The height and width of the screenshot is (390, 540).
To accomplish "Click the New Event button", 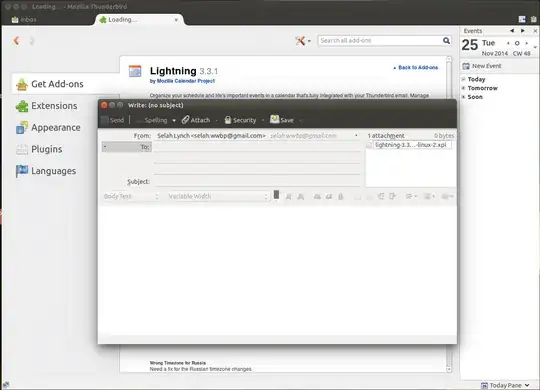I will point(482,66).
